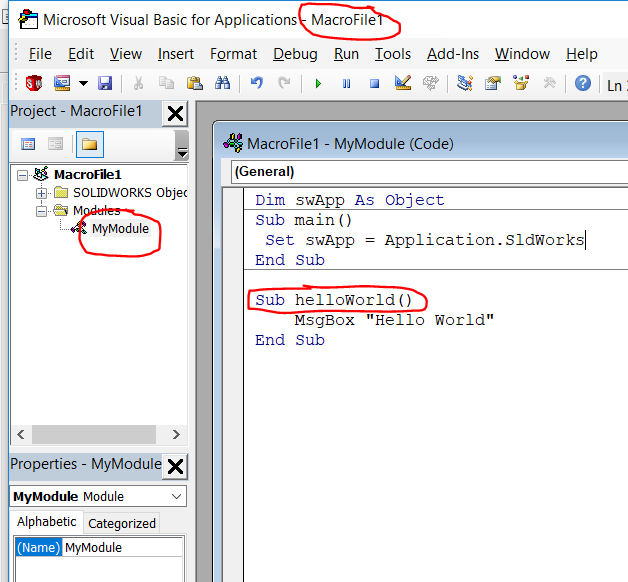Click the Insert UserForm toolbar icon
Image resolution: width=628 pixels, height=582 pixels.
tap(62, 83)
